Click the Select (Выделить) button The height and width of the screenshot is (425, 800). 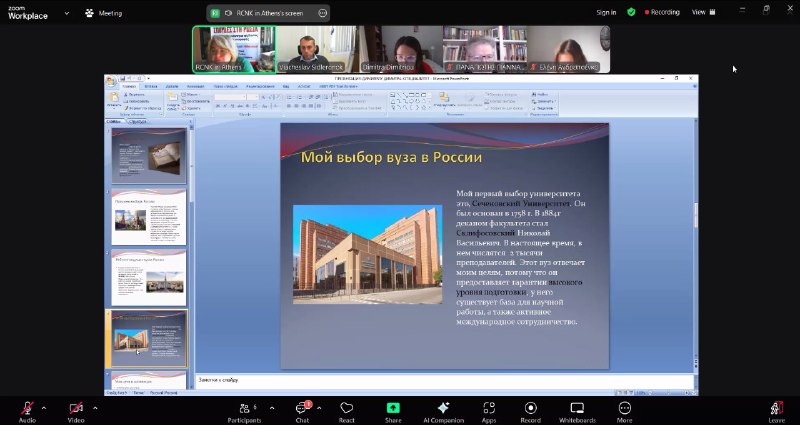point(544,108)
